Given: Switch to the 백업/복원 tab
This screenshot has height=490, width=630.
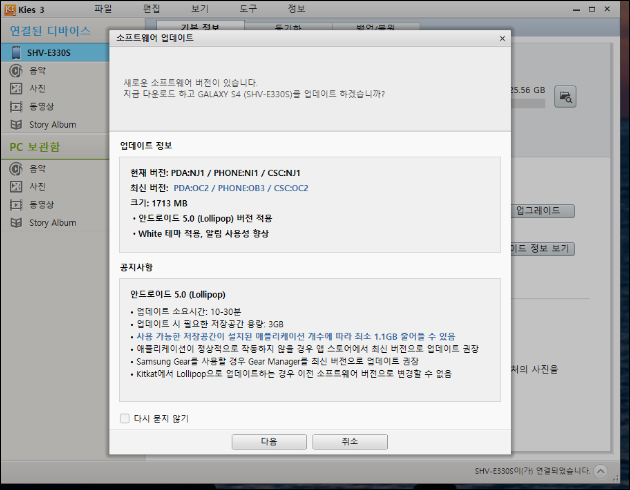Looking at the screenshot, I should pyautogui.click(x=376, y=27).
